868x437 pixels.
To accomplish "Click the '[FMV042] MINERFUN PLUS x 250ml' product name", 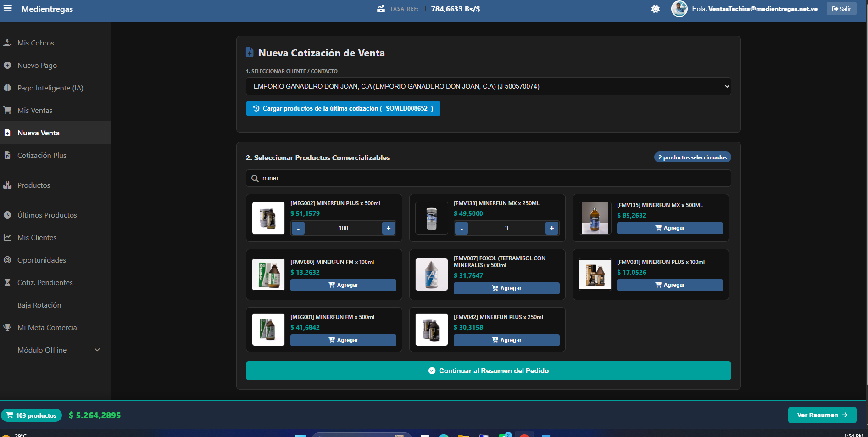I will point(498,317).
